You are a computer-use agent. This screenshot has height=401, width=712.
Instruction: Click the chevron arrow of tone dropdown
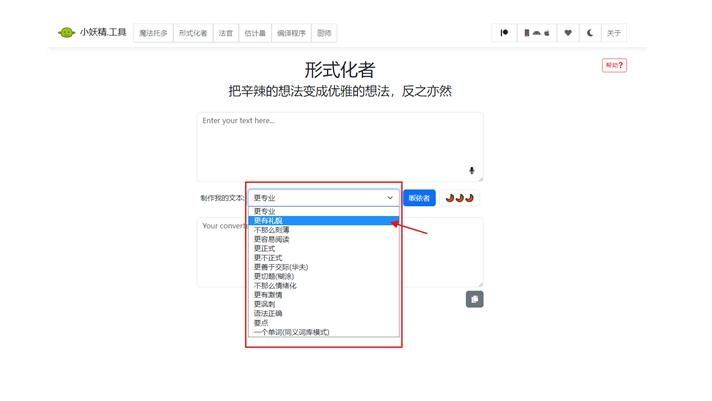(x=390, y=198)
